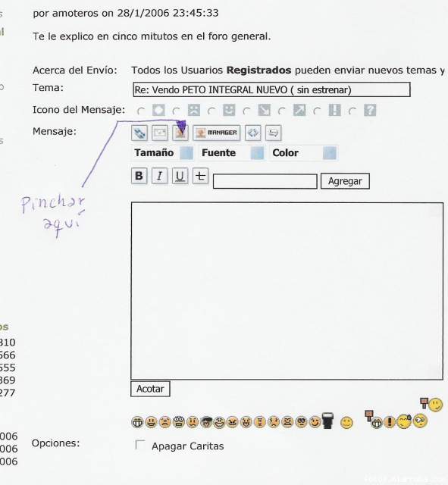Toggle bold text formatting
This screenshot has width=448, height=485.
click(139, 176)
